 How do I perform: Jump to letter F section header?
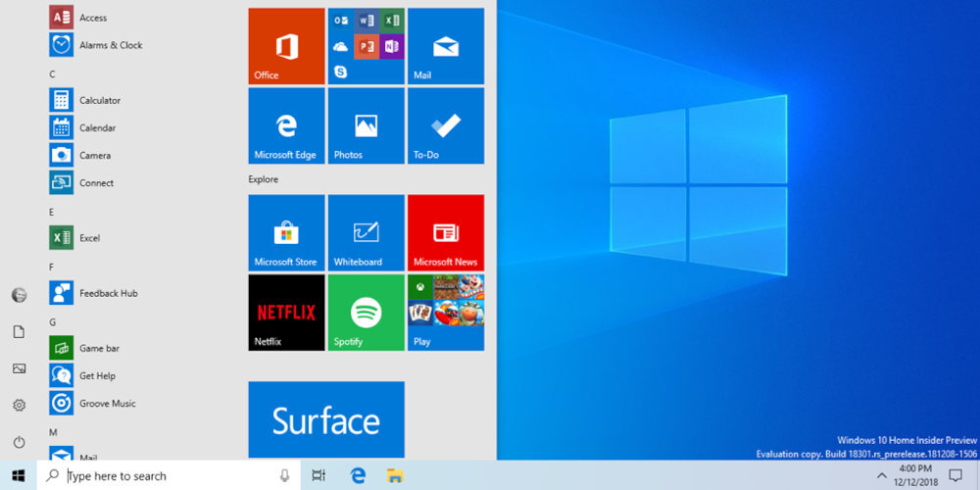(52, 267)
